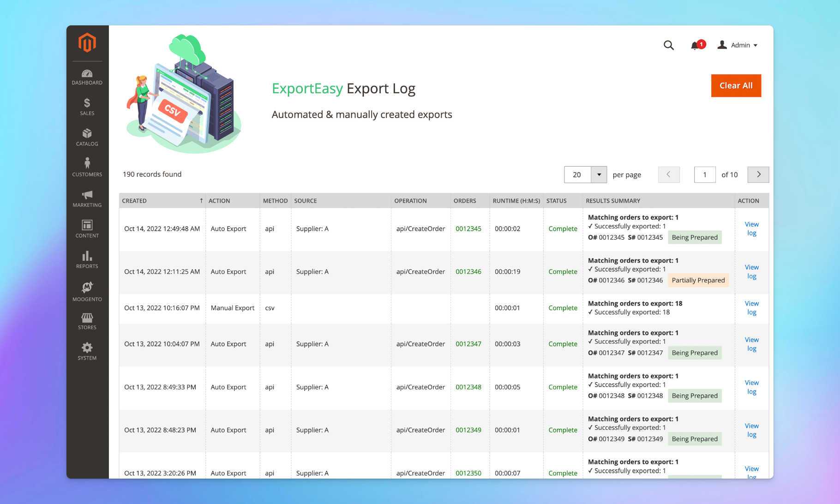Click Being Prepared badge for order 0012348

pyautogui.click(x=695, y=396)
